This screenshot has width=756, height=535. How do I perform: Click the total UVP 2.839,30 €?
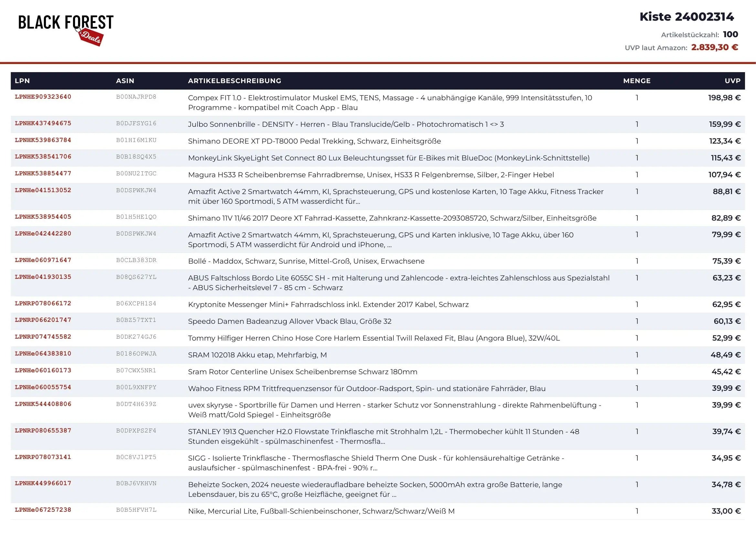click(715, 48)
